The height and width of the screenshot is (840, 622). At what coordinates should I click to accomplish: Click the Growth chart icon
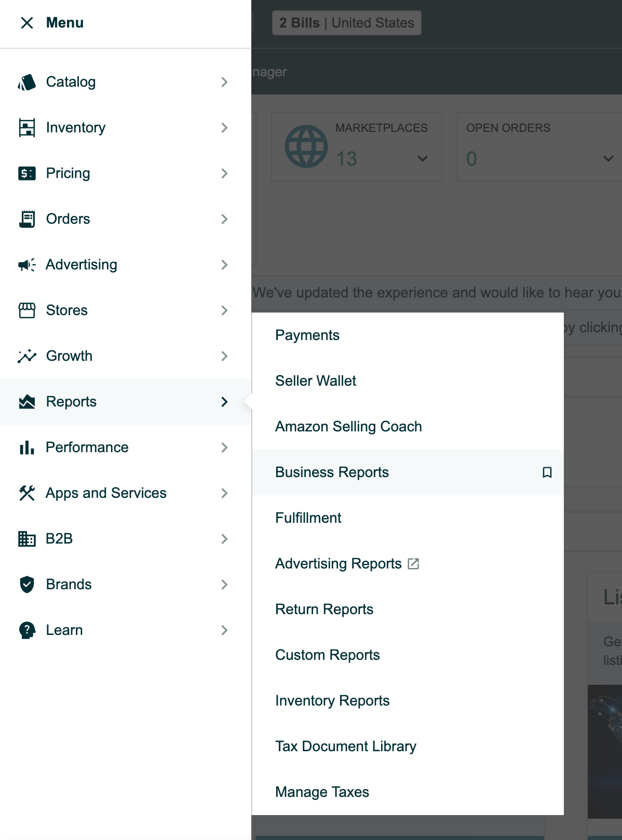27,356
